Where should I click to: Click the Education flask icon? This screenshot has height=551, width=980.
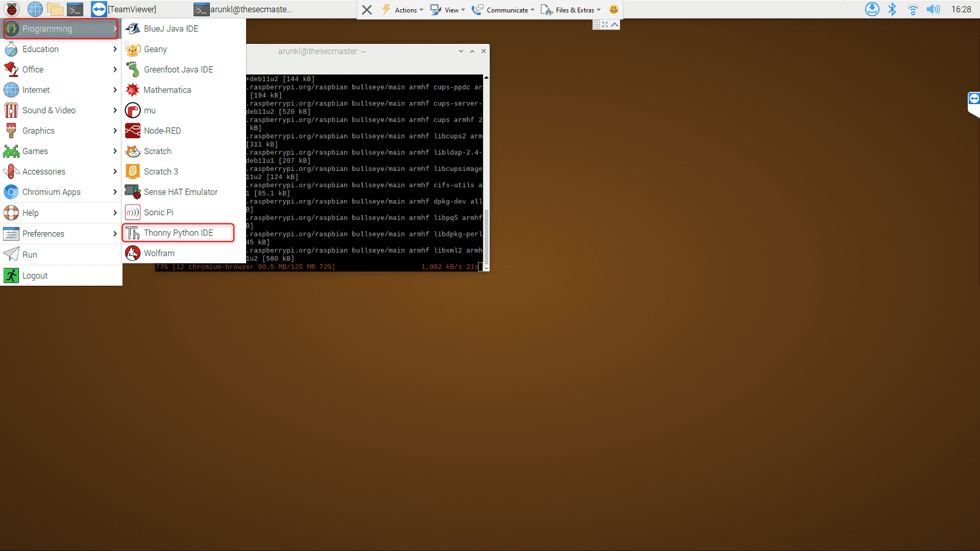click(x=11, y=49)
